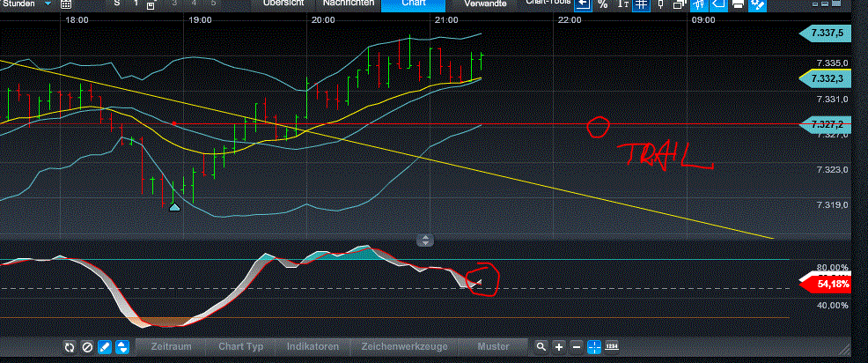The image size is (868, 363).
Task: Click the circle-slash clear icon
Action: point(87,347)
